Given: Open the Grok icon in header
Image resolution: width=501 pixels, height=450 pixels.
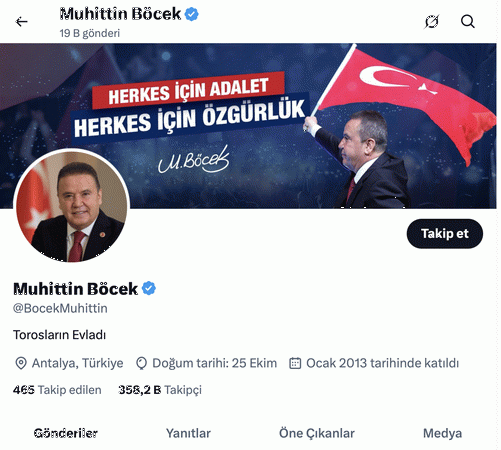Looking at the screenshot, I should point(432,22).
